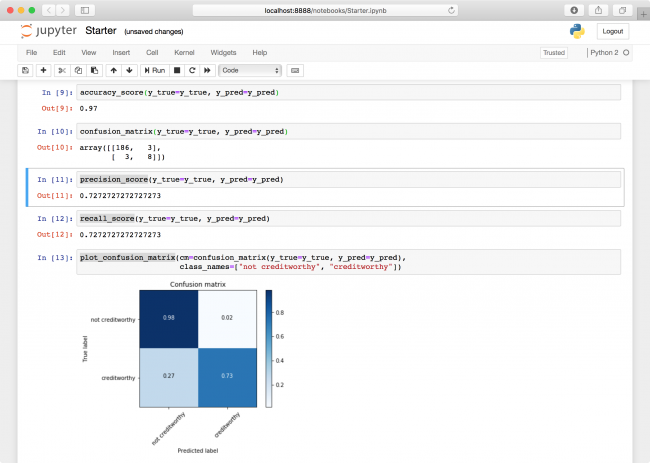Run the selected cell
Image resolution: width=650 pixels, height=463 pixels.
pyautogui.click(x=155, y=70)
